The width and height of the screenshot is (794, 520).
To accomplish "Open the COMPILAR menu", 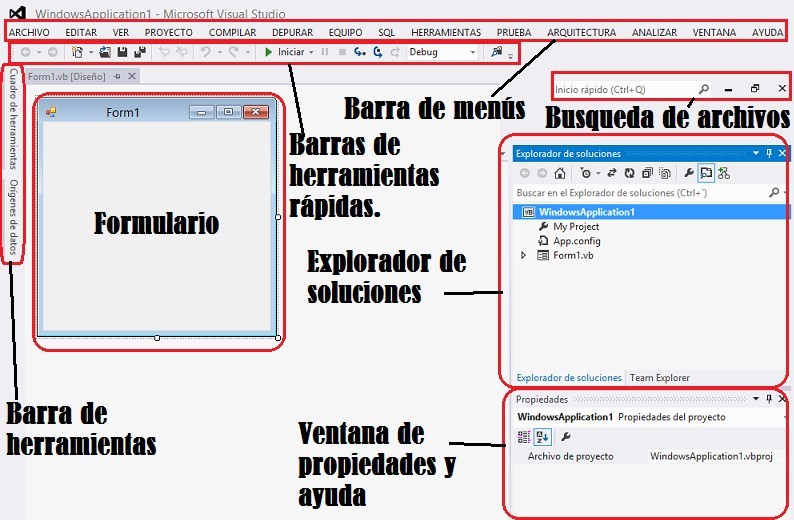I will click(x=232, y=32).
